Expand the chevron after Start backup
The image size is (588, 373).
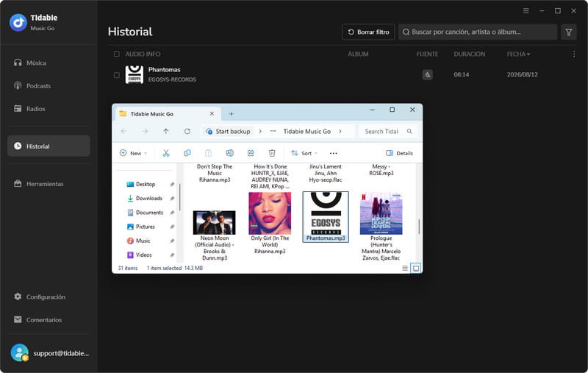(260, 131)
